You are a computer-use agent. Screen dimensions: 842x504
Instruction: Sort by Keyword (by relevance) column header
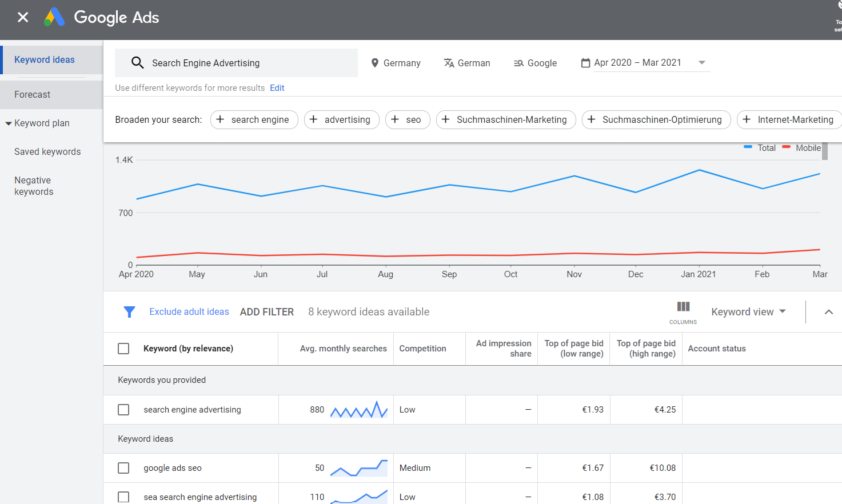(188, 349)
